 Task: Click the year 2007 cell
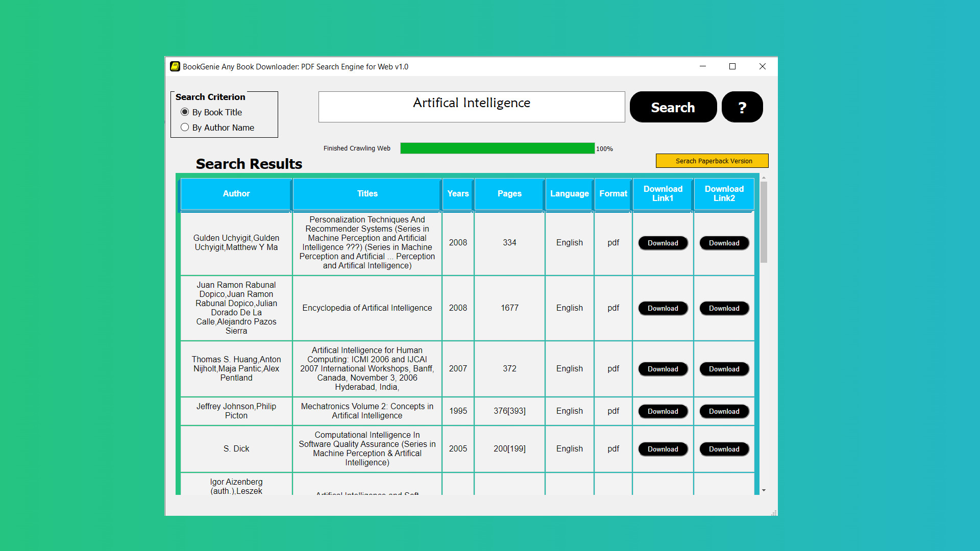click(x=458, y=369)
